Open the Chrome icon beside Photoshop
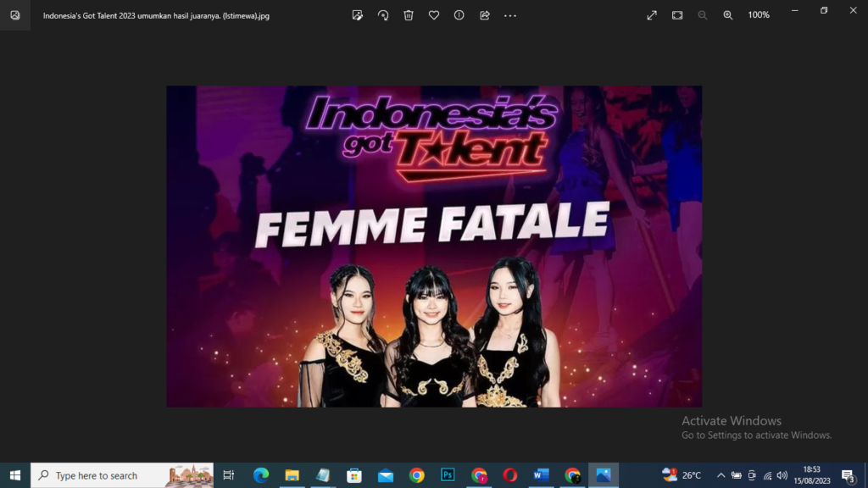This screenshot has height=488, width=868. (x=479, y=475)
